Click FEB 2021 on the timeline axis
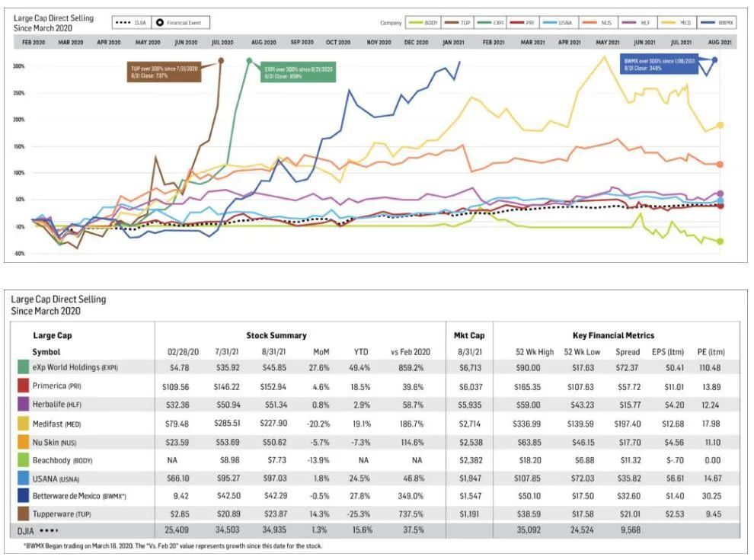Screen dimensions: 754x560 494,43
